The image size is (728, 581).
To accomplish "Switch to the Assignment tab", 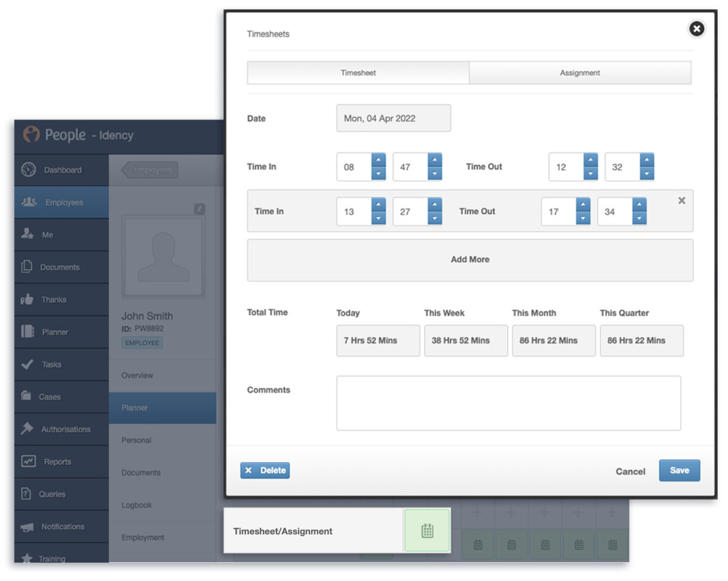I will [x=579, y=72].
